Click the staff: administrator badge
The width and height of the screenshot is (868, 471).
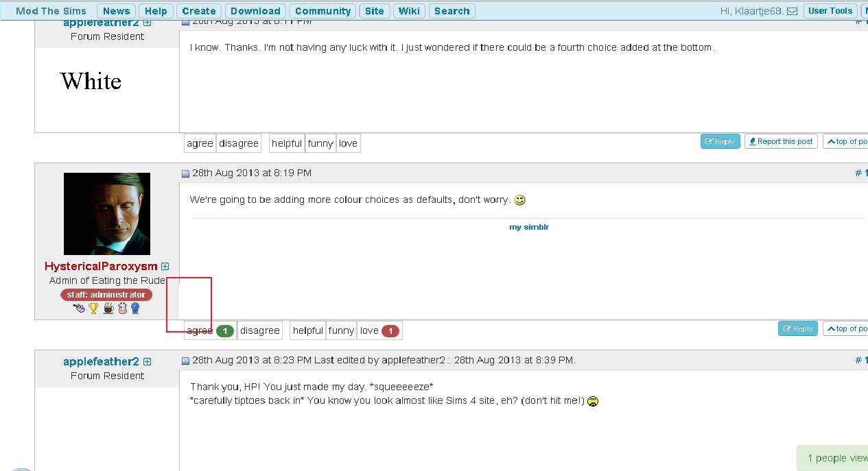tap(107, 294)
